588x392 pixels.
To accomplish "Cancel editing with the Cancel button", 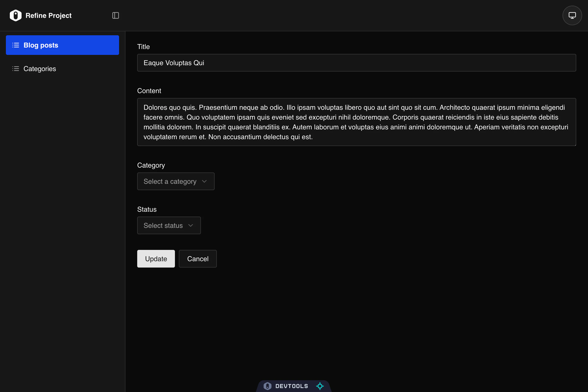I will [x=197, y=258].
